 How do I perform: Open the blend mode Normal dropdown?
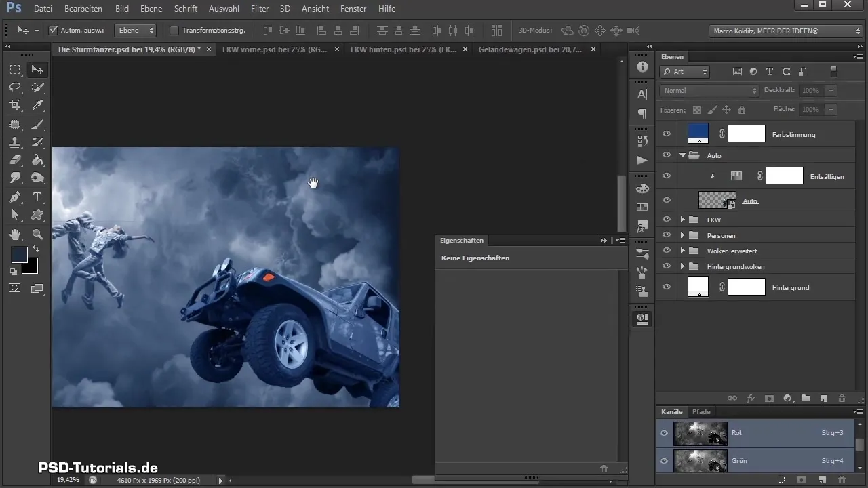click(709, 90)
